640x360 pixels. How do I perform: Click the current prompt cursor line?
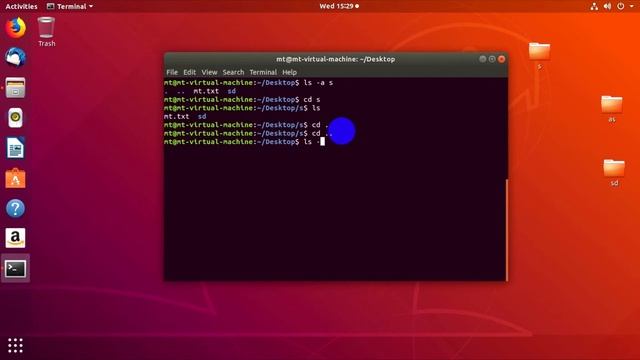pos(244,142)
